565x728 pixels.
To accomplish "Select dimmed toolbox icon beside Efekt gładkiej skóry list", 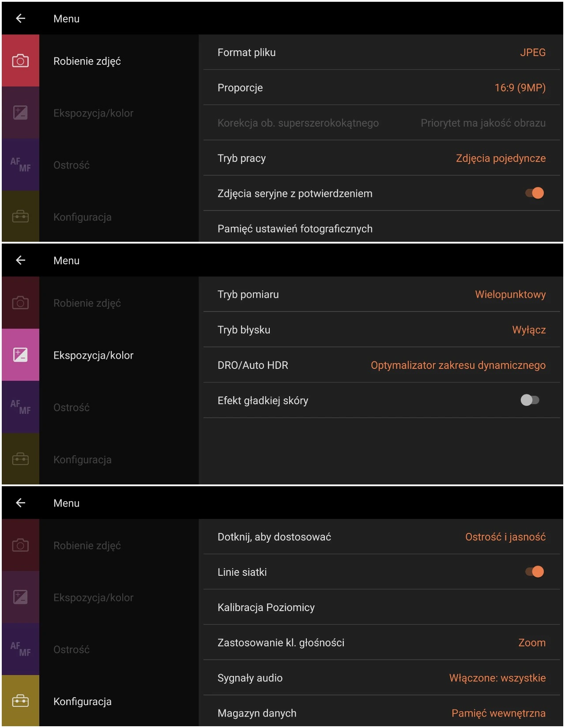I will (x=20, y=459).
